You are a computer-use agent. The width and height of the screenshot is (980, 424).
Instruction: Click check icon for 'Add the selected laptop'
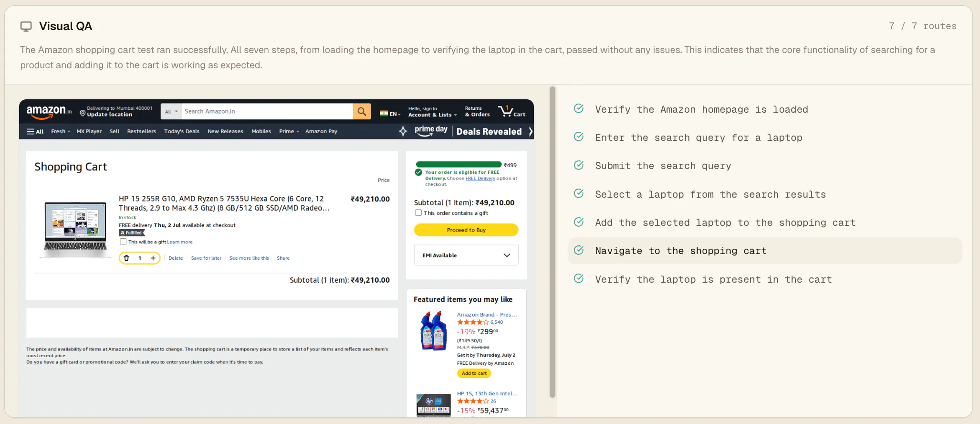[x=579, y=222]
